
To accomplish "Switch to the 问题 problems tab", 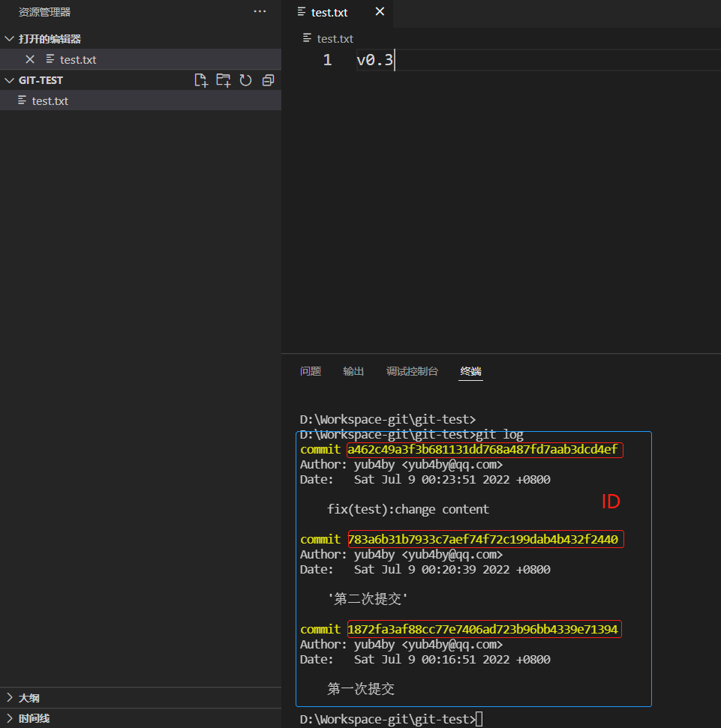I will pos(311,371).
